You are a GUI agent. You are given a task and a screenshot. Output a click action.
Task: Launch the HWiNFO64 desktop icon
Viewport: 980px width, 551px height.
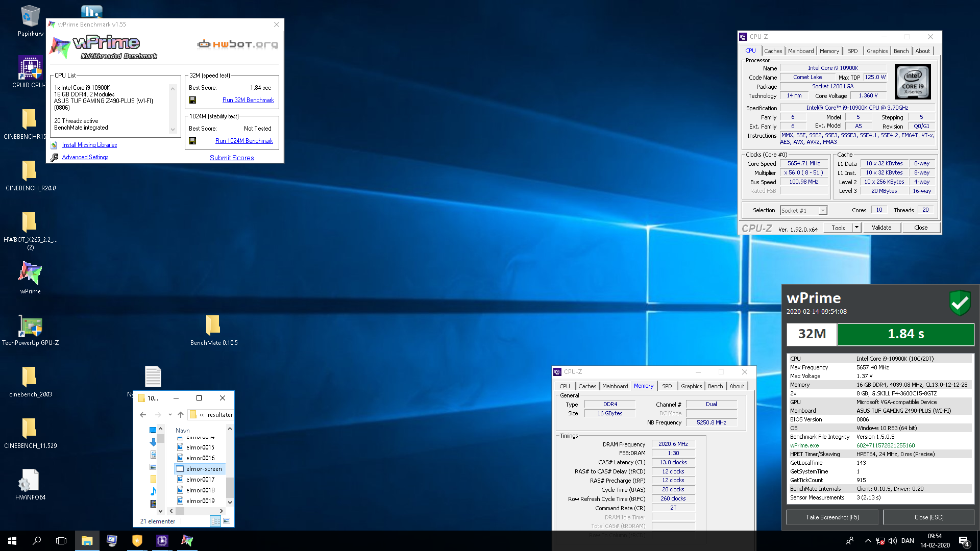coord(30,484)
